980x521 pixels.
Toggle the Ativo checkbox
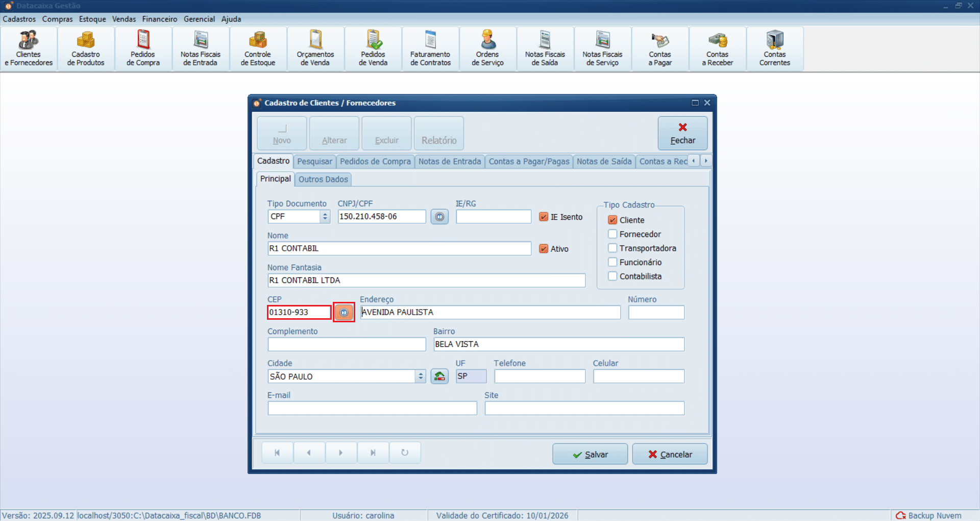(x=544, y=249)
